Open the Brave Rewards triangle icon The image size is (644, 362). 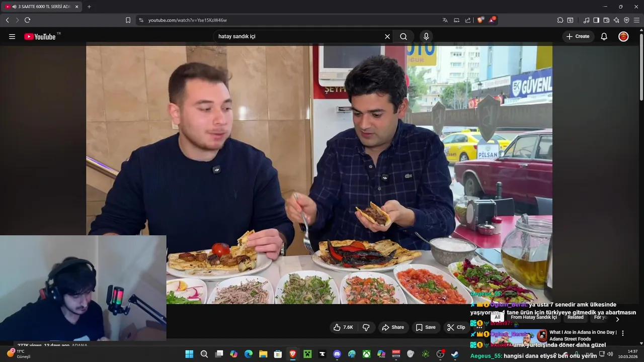coord(492,20)
